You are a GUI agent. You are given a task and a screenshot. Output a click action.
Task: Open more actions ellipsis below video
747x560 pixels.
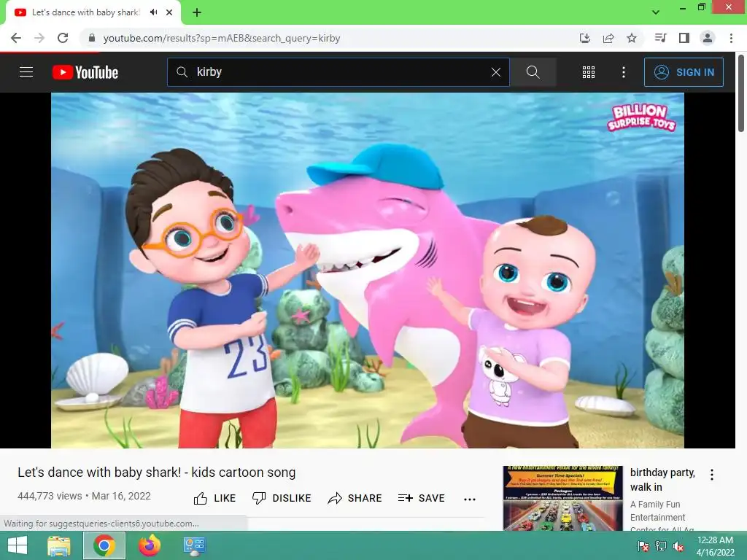pos(470,499)
